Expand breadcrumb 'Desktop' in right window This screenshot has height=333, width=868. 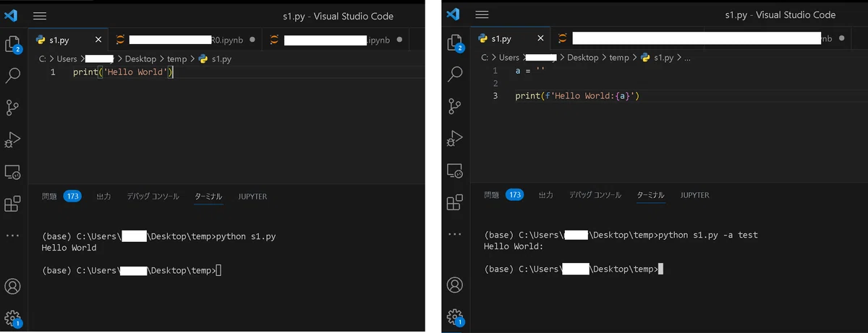tap(583, 57)
